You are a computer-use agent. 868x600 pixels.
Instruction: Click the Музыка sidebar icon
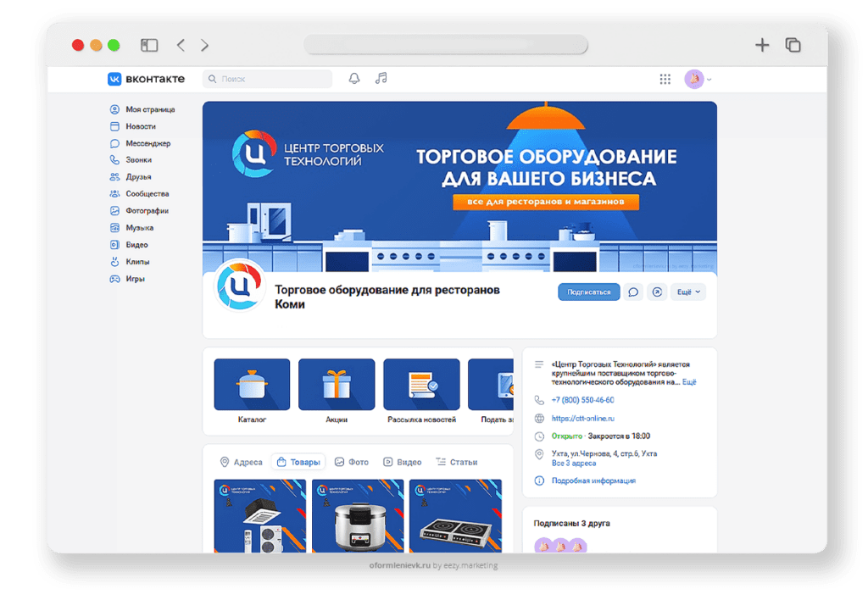click(x=114, y=228)
